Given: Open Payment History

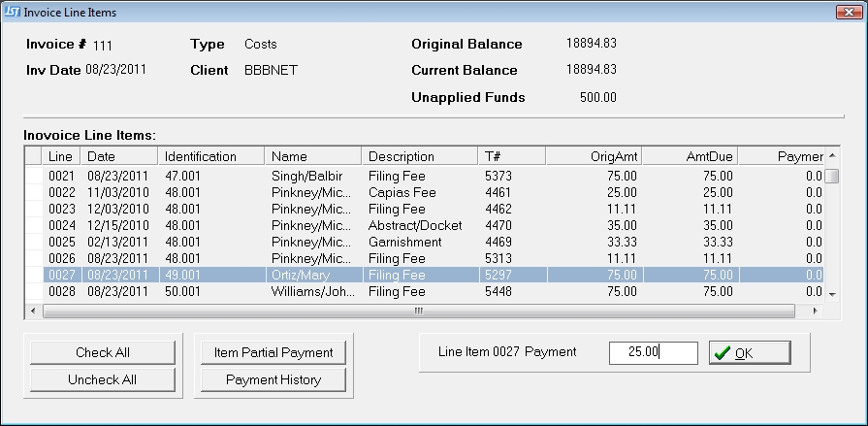Looking at the screenshot, I should (x=273, y=379).
